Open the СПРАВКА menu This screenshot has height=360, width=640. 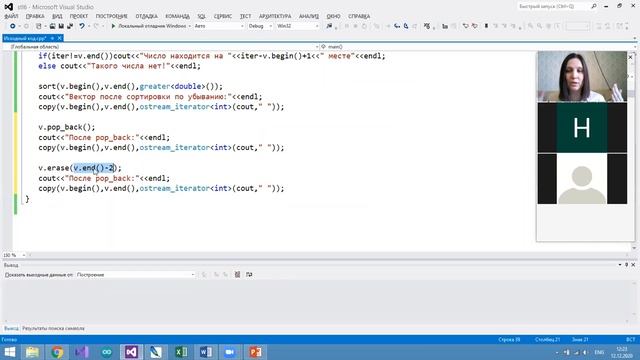click(x=359, y=16)
